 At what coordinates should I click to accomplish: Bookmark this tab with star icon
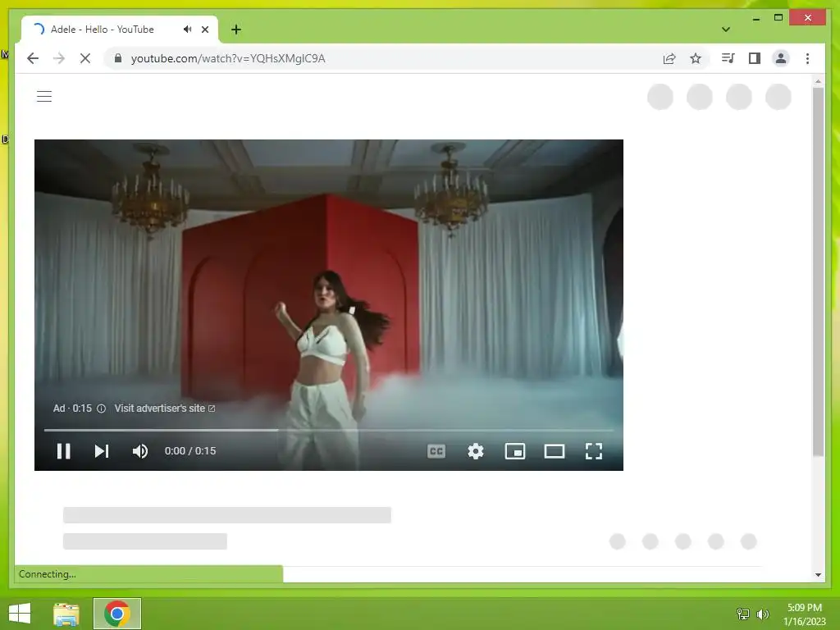tap(696, 58)
